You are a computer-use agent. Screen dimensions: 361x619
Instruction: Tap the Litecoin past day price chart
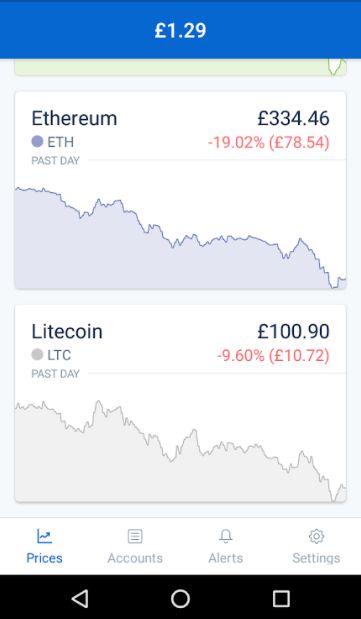[180, 451]
